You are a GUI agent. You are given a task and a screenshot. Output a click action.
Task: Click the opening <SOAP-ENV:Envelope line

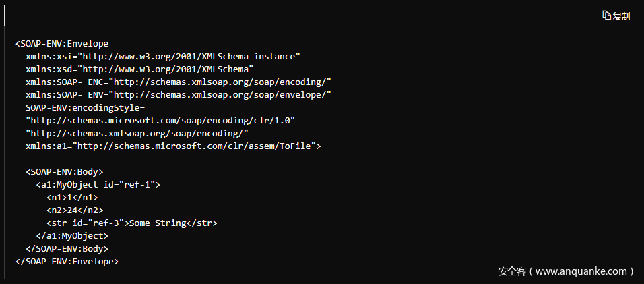pos(62,44)
